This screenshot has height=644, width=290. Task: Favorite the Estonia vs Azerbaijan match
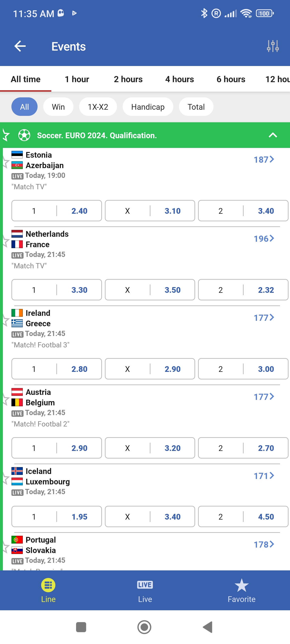coord(5,162)
